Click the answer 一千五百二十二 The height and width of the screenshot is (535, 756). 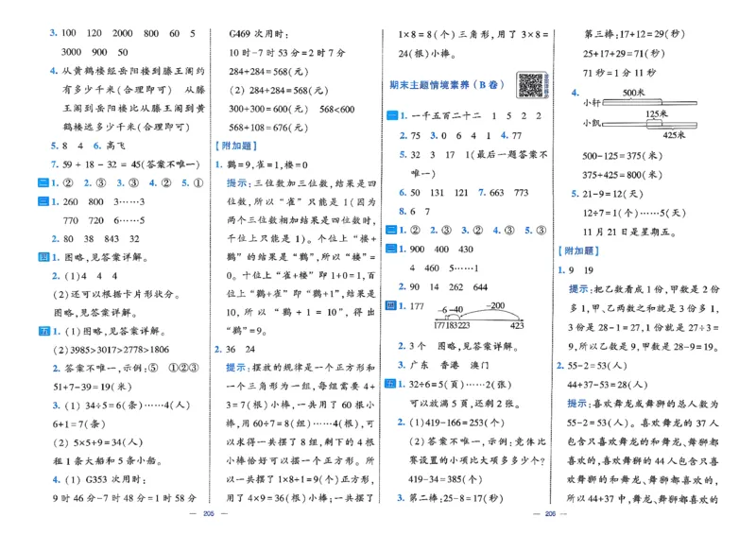point(445,115)
